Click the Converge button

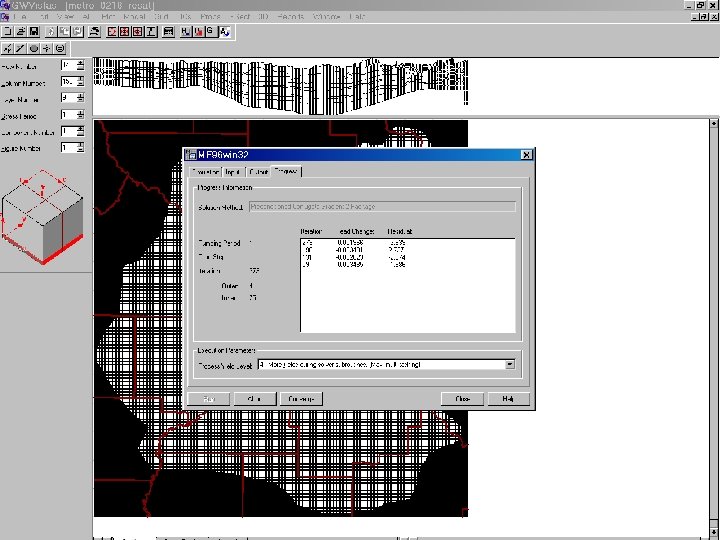(301, 399)
